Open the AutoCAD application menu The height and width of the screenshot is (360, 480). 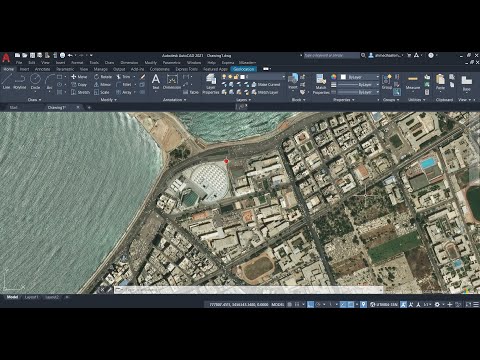point(6,58)
